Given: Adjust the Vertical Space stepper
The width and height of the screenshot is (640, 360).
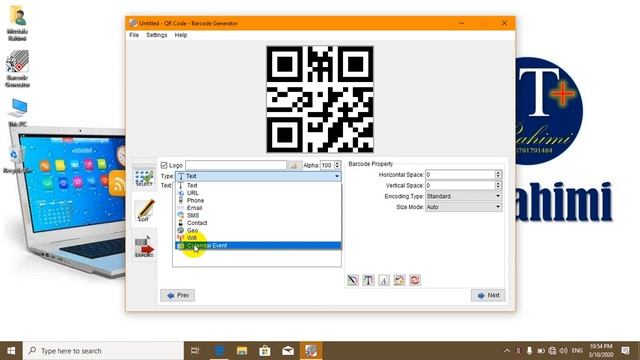Looking at the screenshot, I should tap(498, 185).
